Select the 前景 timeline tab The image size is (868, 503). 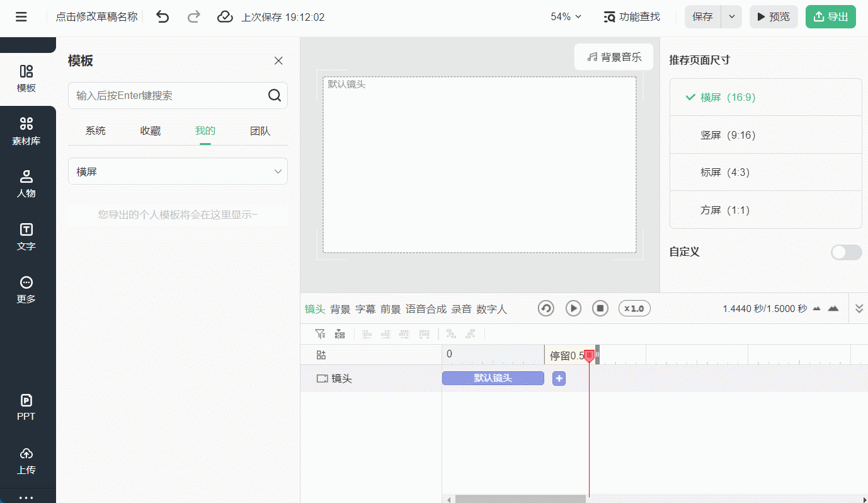click(391, 309)
